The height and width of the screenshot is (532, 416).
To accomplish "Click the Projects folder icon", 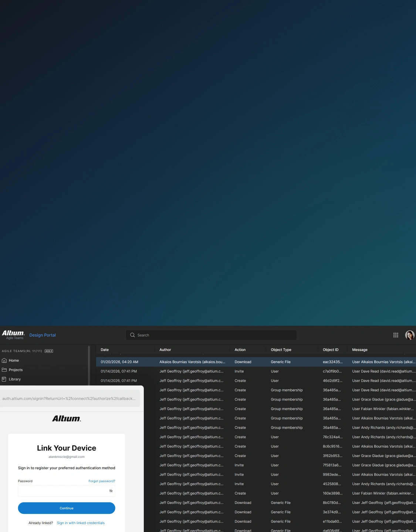I will point(4,370).
